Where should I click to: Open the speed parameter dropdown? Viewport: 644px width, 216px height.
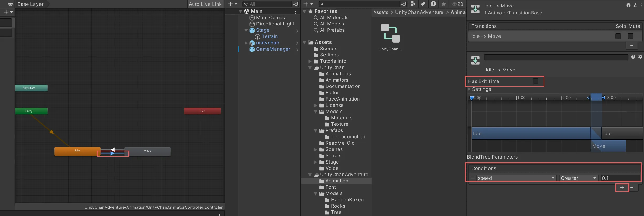516,178
